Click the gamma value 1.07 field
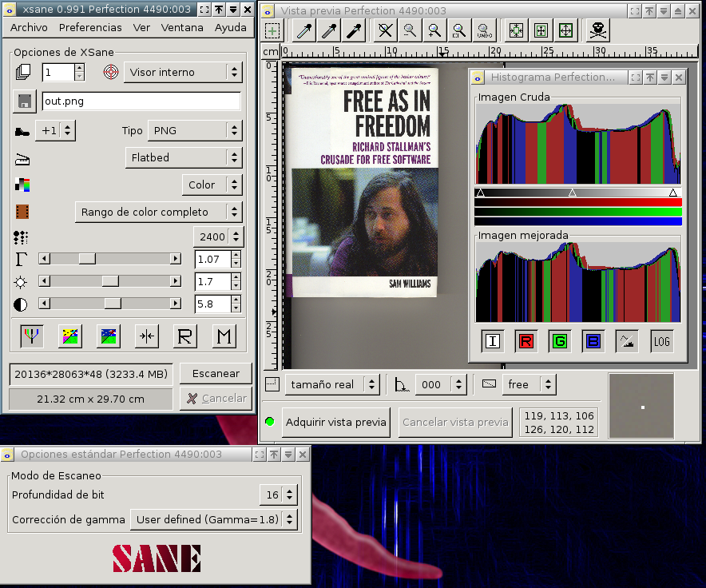706x588 pixels. (x=213, y=259)
